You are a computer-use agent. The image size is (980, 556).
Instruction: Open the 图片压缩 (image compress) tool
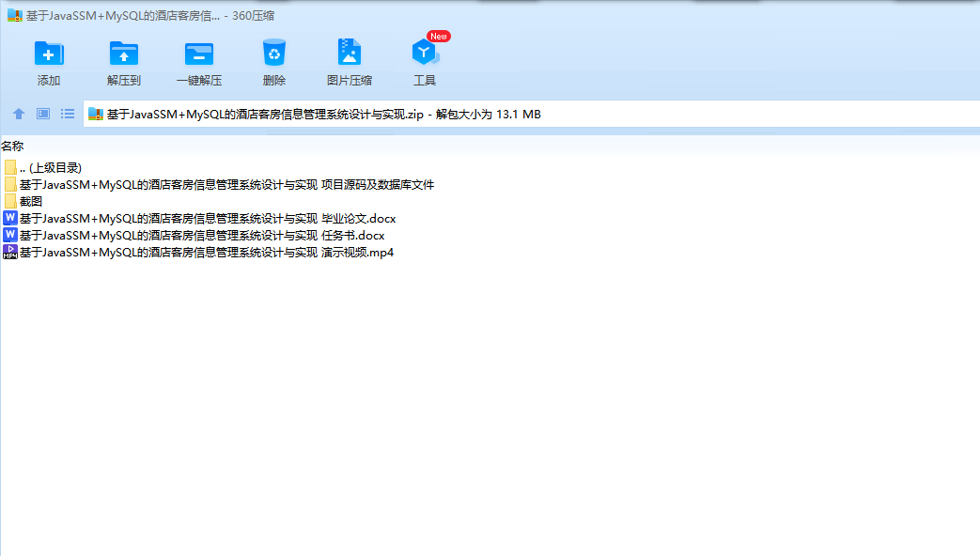(x=350, y=52)
